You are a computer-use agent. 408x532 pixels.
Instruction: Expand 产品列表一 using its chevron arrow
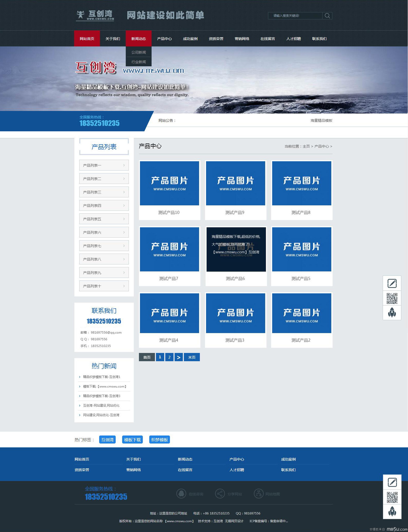pyautogui.click(x=124, y=165)
